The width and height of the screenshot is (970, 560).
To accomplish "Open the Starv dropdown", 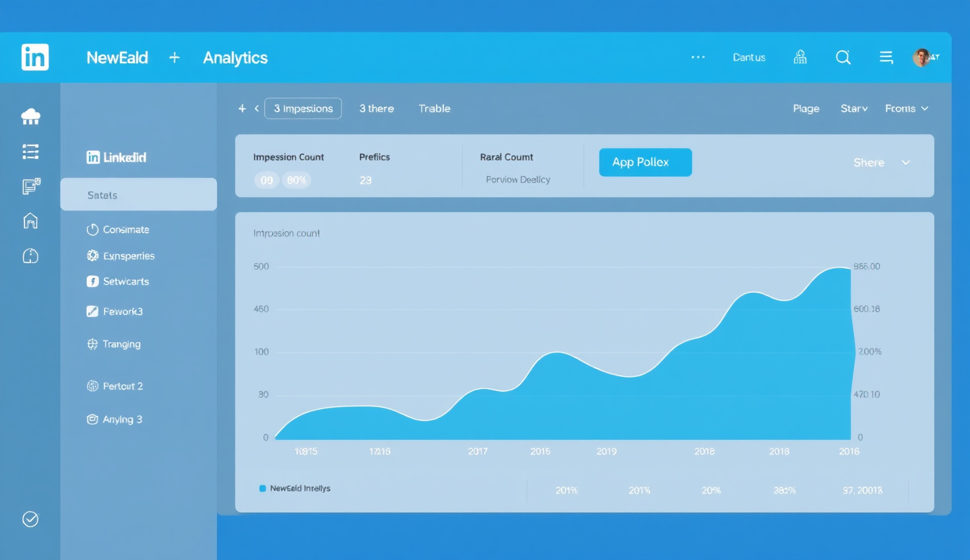I will pos(853,108).
